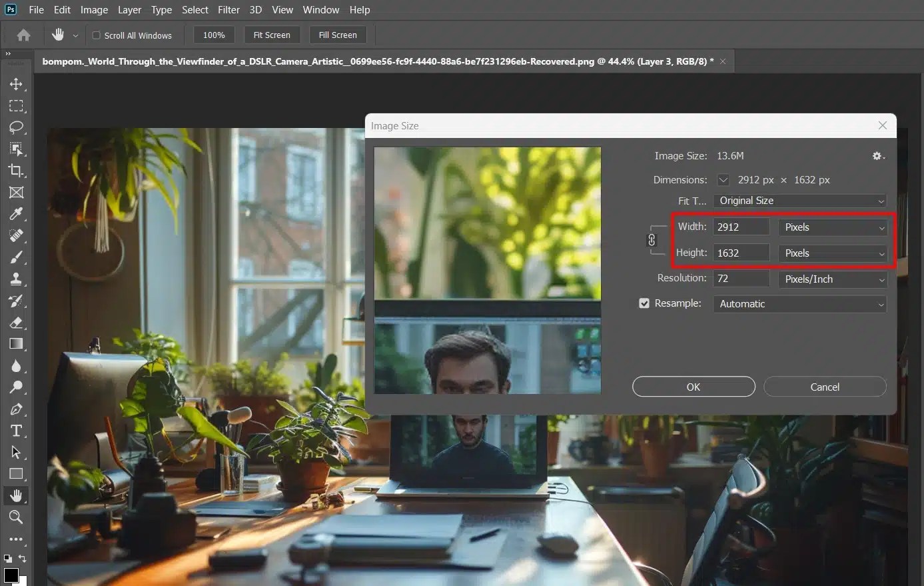Screen dimensions: 924x586
Task: Select the Clone Stamp tool
Action: (16, 279)
